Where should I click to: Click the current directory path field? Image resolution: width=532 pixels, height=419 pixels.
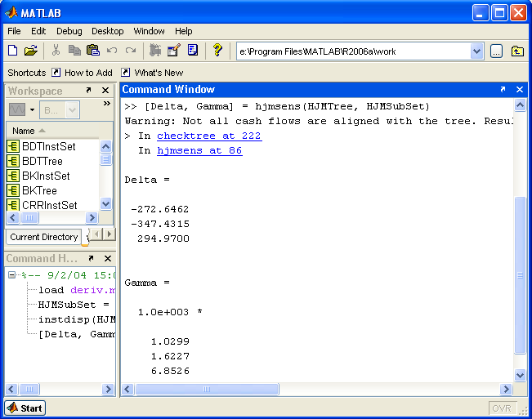click(x=353, y=51)
